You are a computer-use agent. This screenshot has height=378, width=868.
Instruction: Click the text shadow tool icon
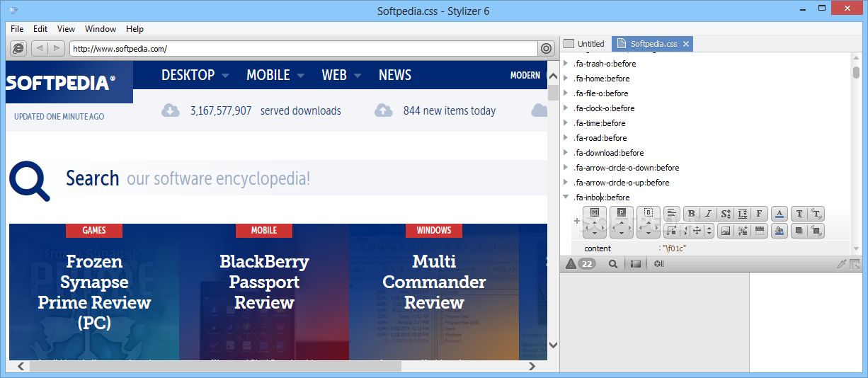click(816, 214)
